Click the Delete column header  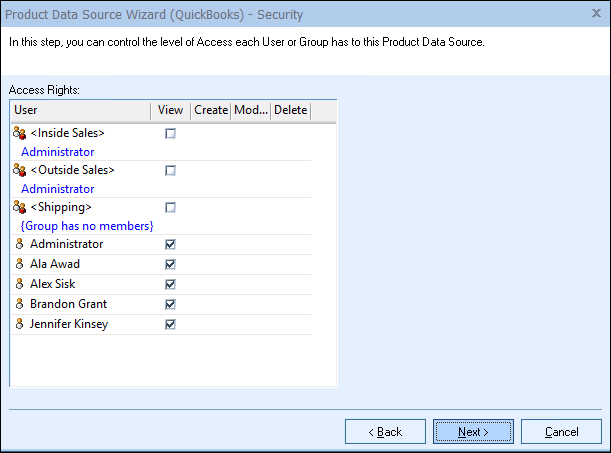click(x=290, y=110)
